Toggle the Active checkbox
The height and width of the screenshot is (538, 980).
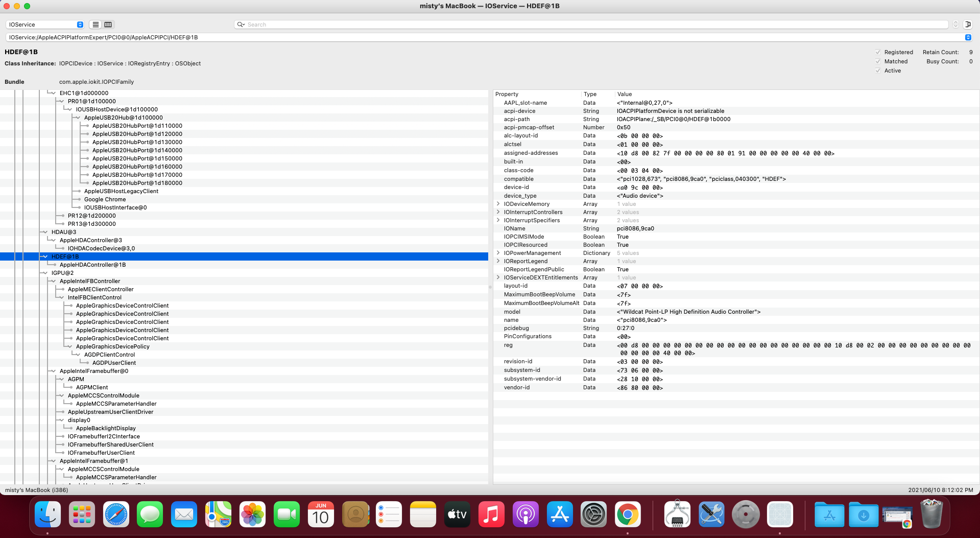pos(878,71)
